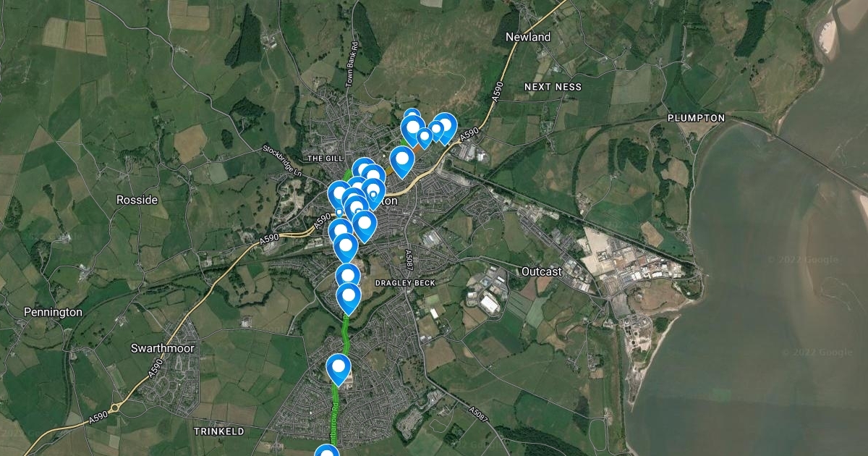The height and width of the screenshot is (456, 868).
Task: Open the large pin just left of 'ton' label
Action: tap(373, 193)
